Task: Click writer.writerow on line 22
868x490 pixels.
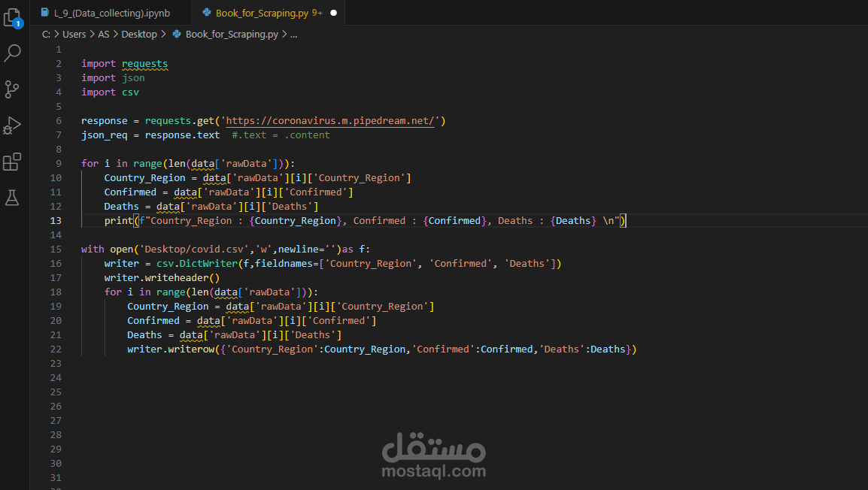Action: coord(171,349)
